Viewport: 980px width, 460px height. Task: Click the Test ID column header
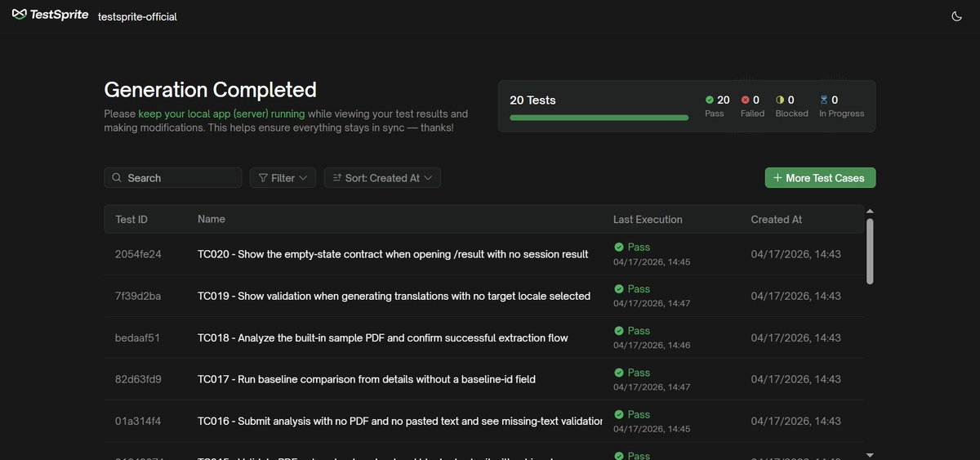(x=131, y=219)
